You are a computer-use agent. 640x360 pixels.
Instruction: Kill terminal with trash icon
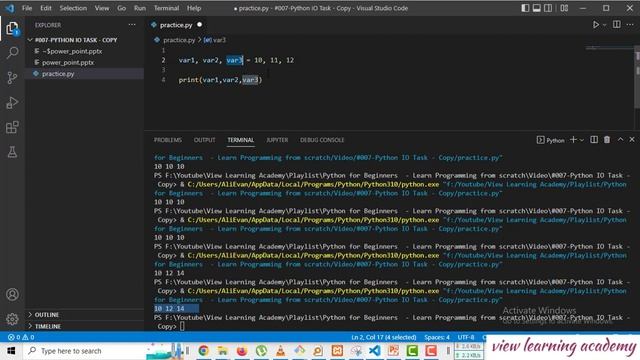[607, 140]
